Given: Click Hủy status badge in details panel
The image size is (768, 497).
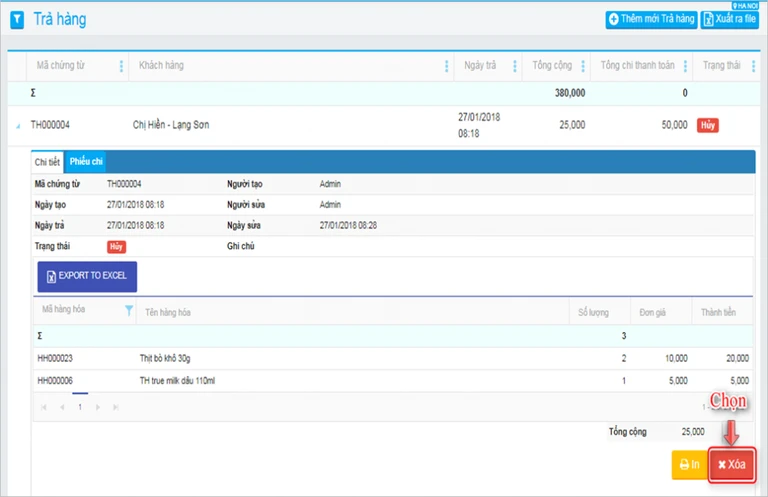Looking at the screenshot, I should (117, 247).
